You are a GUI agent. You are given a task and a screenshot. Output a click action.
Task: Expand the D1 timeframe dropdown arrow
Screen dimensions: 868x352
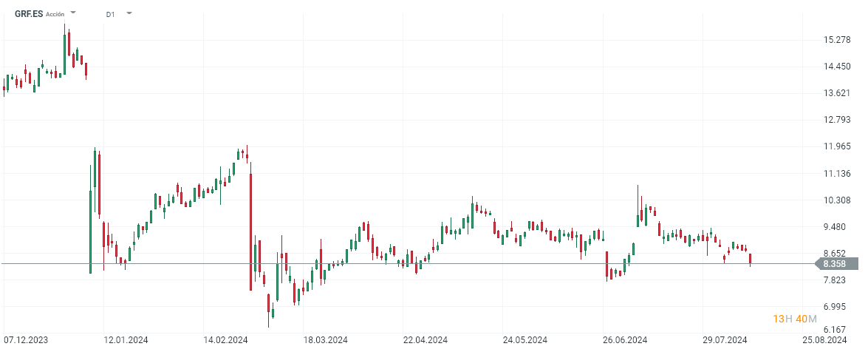pos(129,13)
